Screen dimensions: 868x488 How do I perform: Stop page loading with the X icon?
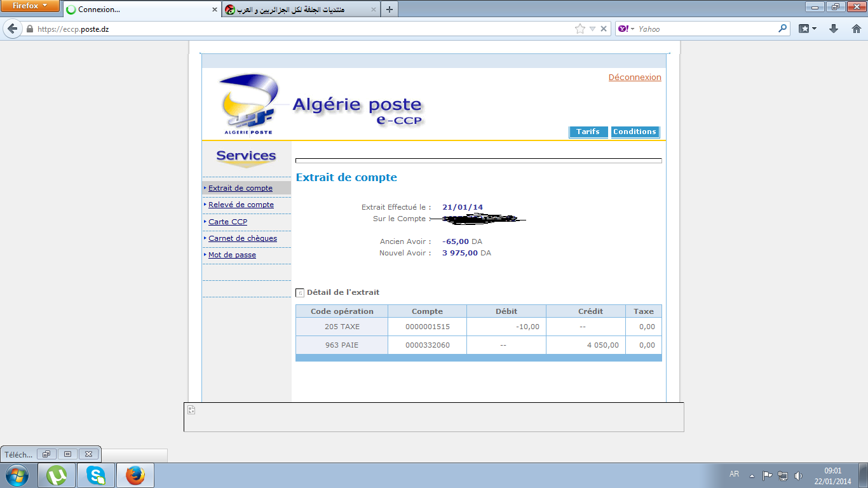point(604,29)
